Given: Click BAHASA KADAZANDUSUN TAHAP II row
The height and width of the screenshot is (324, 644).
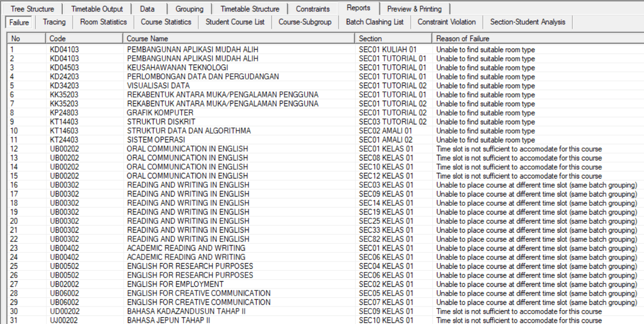Looking at the screenshot, I should click(326, 312).
